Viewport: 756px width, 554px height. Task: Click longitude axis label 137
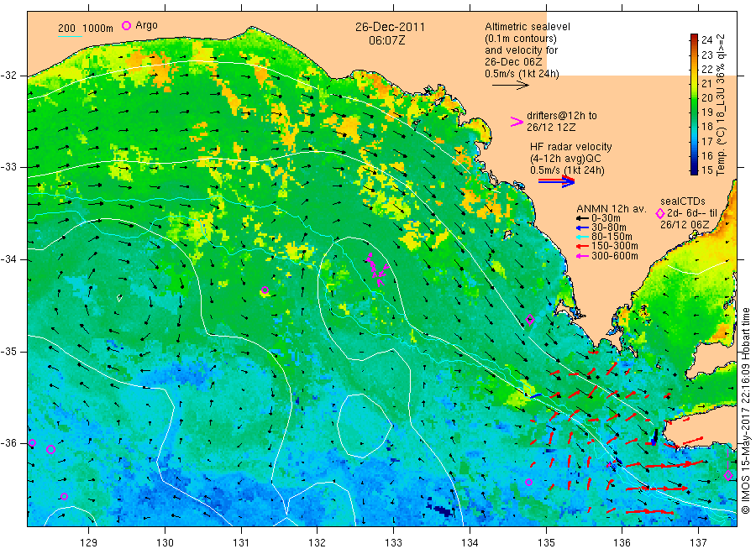tap(698, 543)
